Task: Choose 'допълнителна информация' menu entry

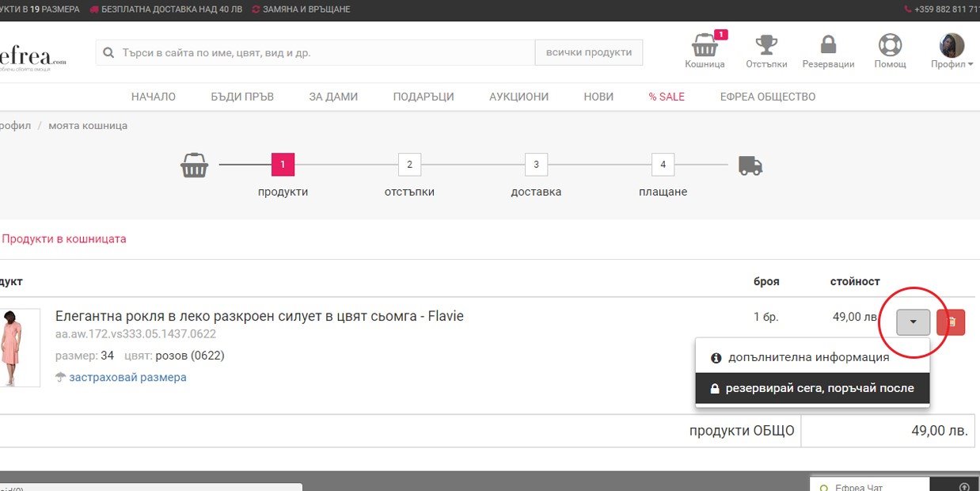Action: coord(812,357)
